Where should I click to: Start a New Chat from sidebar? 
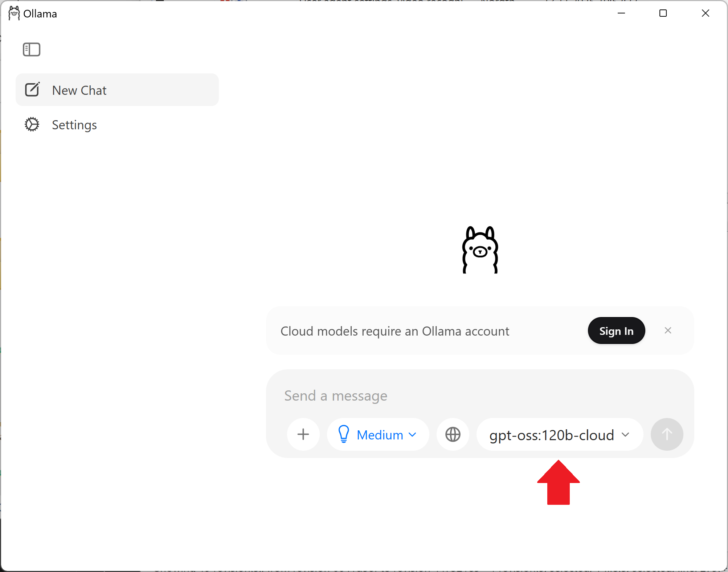click(x=79, y=90)
